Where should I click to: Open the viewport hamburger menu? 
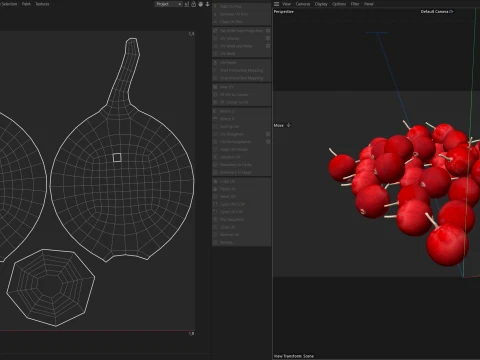click(276, 4)
